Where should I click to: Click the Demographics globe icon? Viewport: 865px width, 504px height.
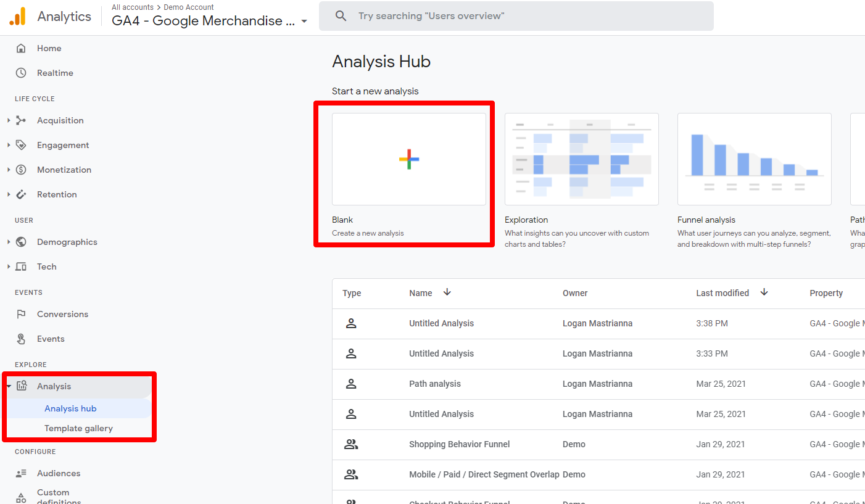(21, 242)
